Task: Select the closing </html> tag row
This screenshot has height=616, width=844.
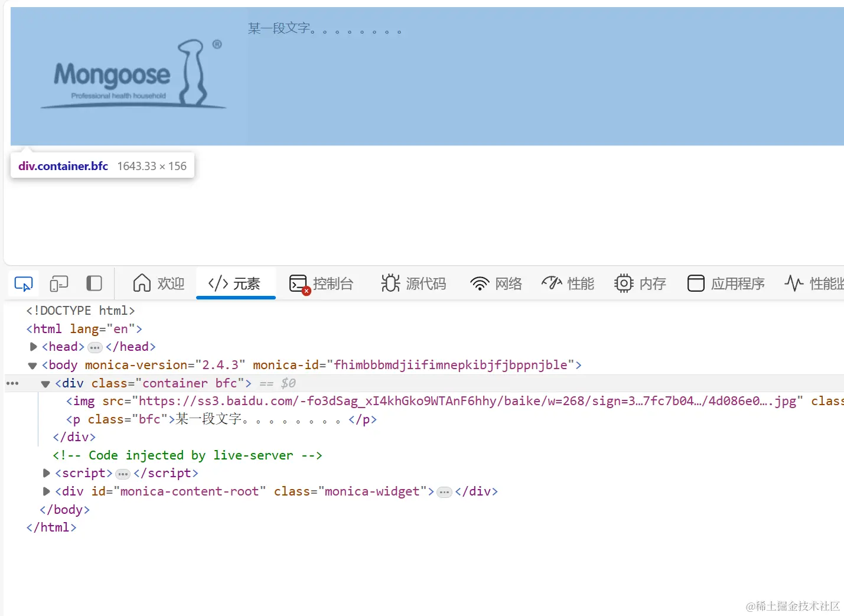Action: [x=51, y=527]
